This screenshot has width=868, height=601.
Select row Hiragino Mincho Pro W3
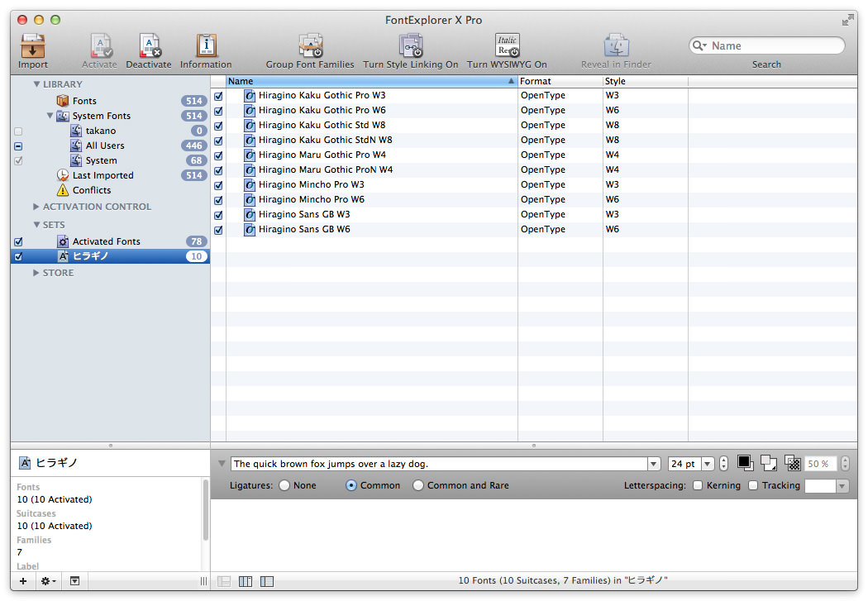(x=534, y=185)
